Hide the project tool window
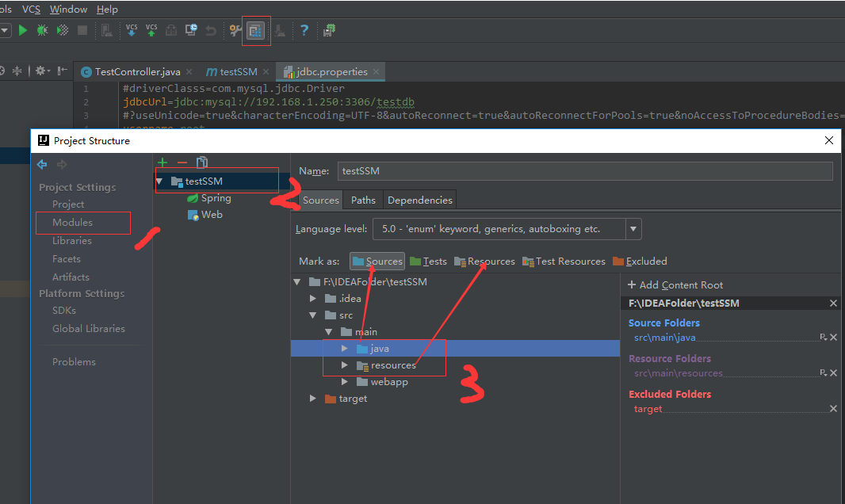845x504 pixels. coord(63,71)
